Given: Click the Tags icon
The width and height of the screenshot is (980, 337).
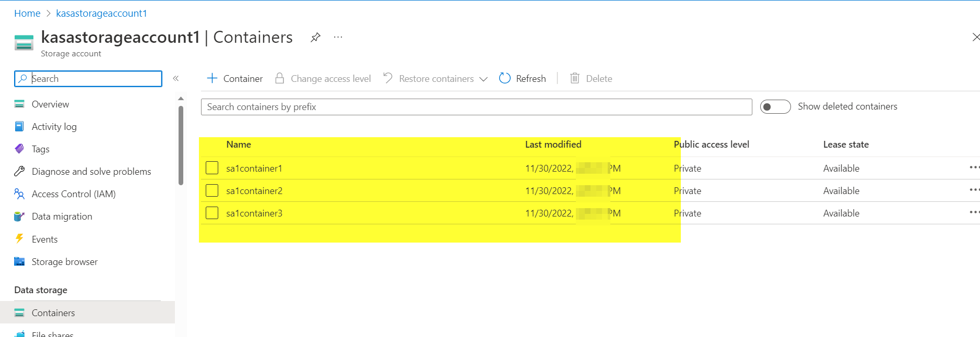Looking at the screenshot, I should [x=19, y=149].
